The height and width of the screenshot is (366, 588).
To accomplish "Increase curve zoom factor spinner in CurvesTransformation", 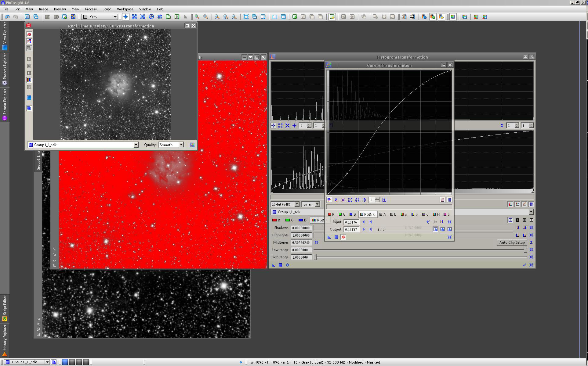I will (x=377, y=199).
